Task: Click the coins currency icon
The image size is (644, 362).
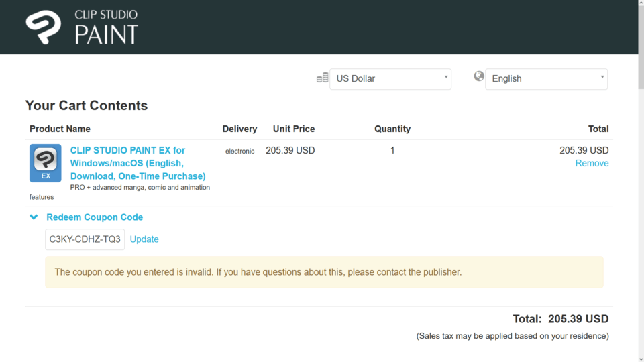Action: (322, 78)
